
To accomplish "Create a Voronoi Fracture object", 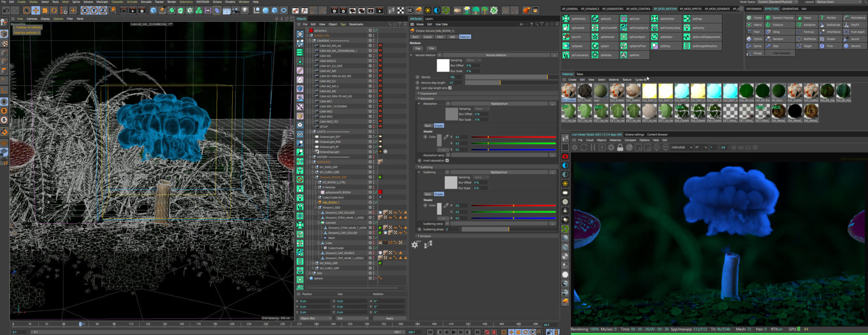I will tap(779, 18).
